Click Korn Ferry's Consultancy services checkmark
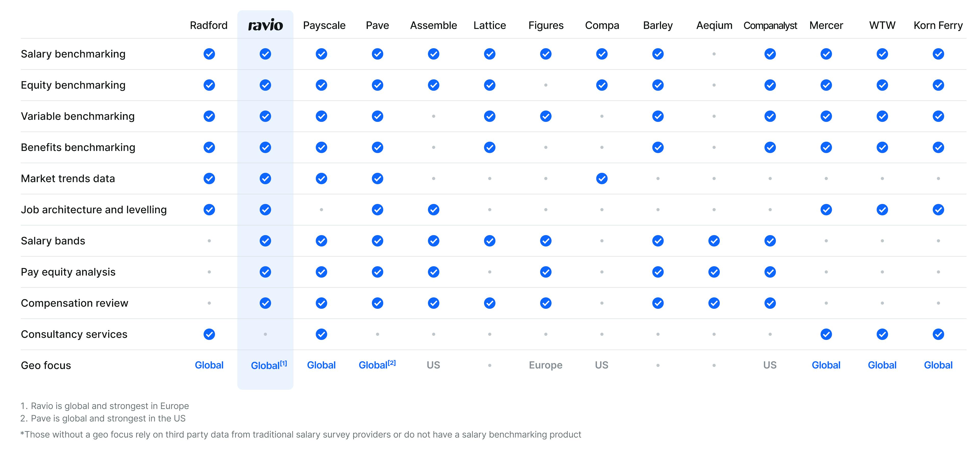980x450 pixels. (x=938, y=334)
